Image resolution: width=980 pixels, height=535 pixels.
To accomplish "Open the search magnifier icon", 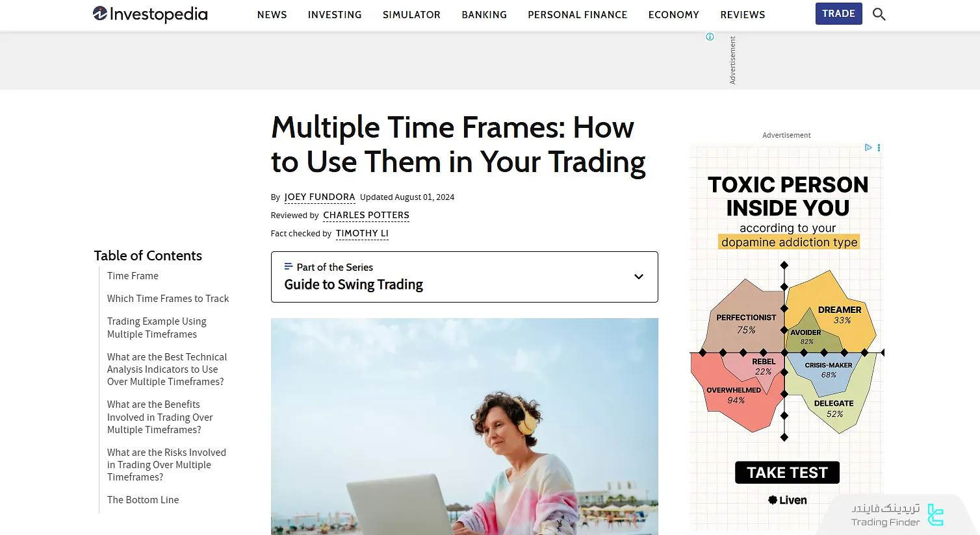I will point(879,14).
